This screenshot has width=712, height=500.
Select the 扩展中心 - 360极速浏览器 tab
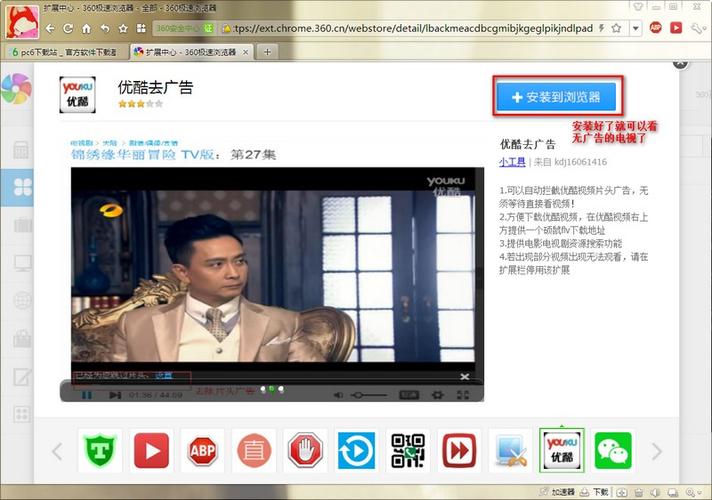(191, 52)
